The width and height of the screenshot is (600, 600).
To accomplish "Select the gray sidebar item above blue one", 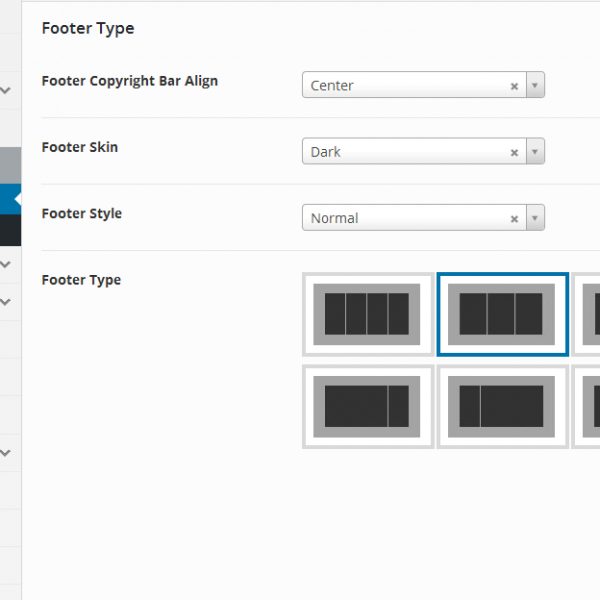I will [8, 165].
